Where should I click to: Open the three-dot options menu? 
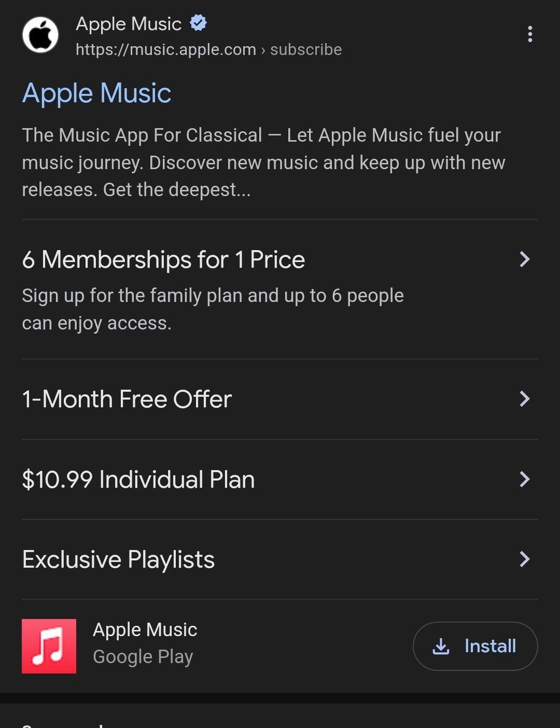529,34
